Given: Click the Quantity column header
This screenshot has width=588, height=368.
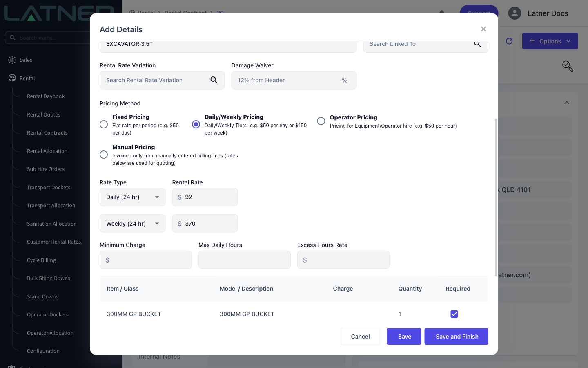Looking at the screenshot, I should click(x=410, y=289).
